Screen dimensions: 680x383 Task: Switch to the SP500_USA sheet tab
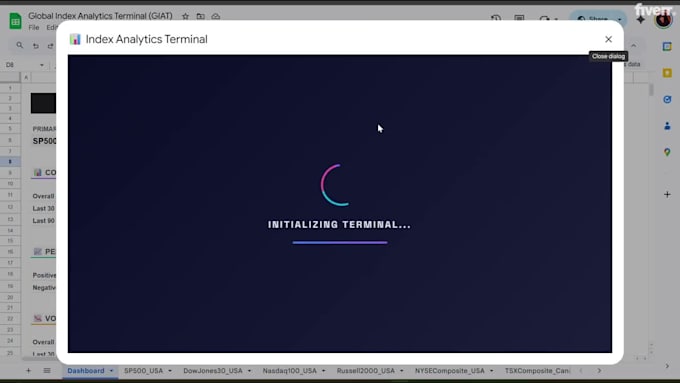click(144, 371)
